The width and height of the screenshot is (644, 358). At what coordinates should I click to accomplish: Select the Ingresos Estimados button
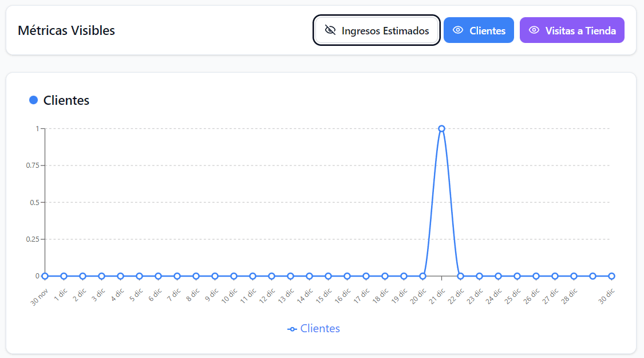point(376,30)
